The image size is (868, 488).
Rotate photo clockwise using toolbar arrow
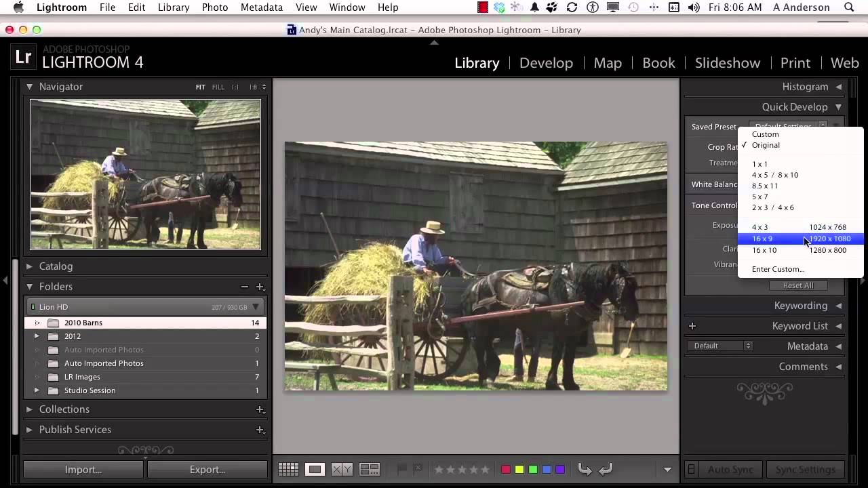point(606,469)
